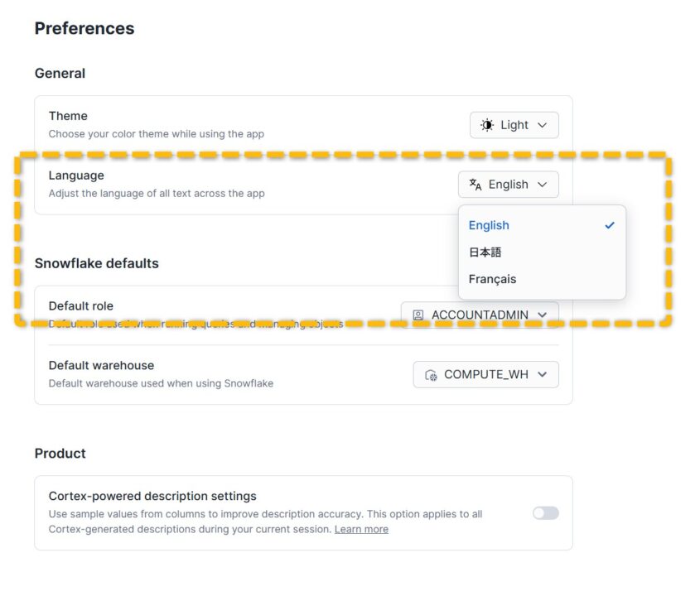Collapse the English language dropdown chevron
This screenshot has width=700, height=596.
pyautogui.click(x=543, y=185)
